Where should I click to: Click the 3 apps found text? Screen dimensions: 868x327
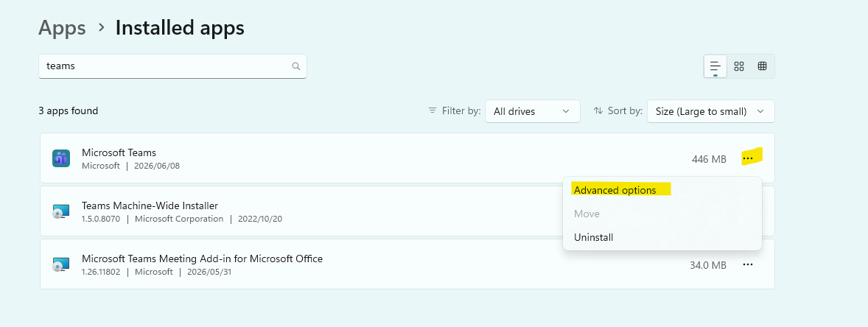tap(68, 110)
